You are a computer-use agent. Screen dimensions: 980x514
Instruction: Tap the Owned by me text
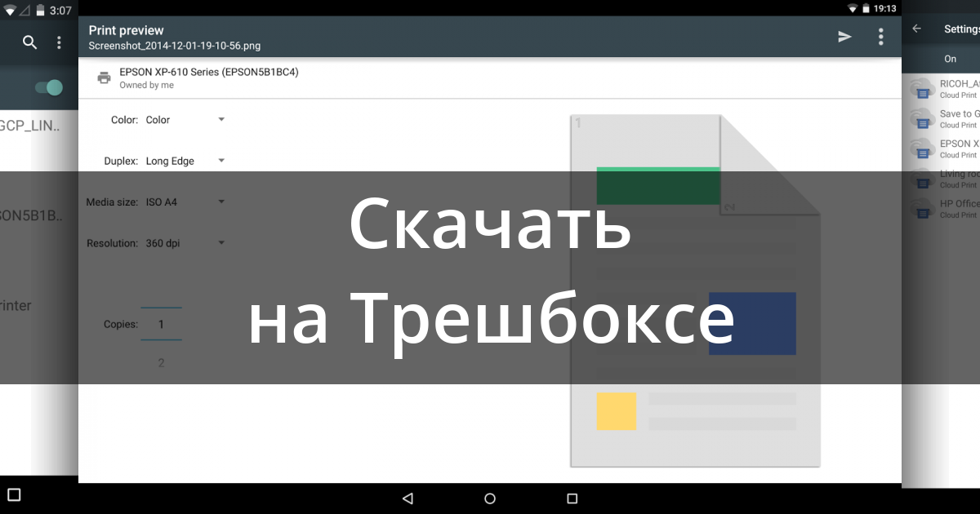coord(146,85)
